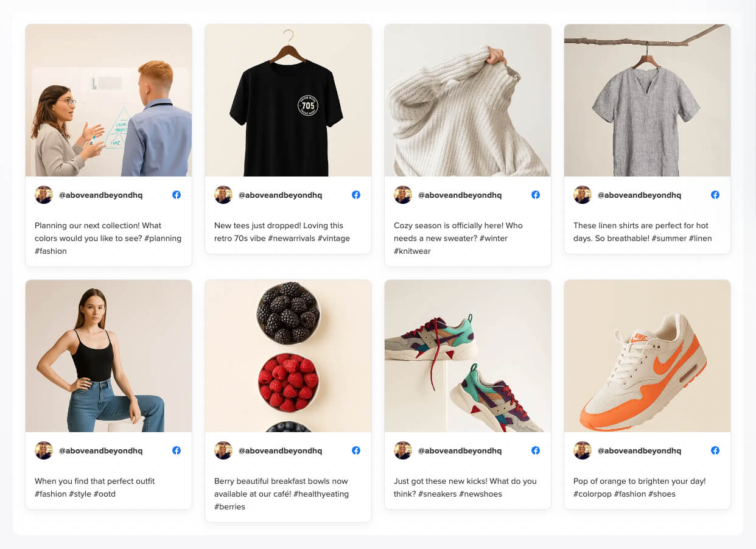Screen dimensions: 756x549
Task: Open the orange Nike sneaker photo
Action: pos(647,356)
